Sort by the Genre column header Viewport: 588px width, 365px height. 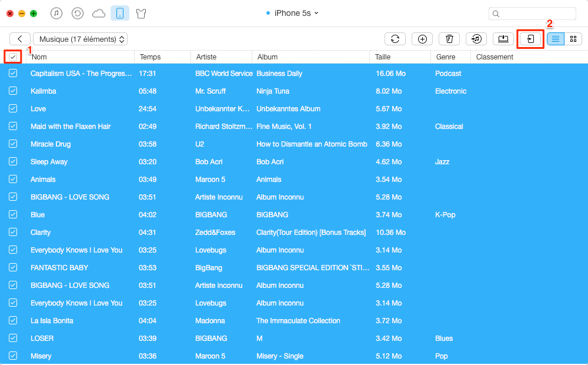pyautogui.click(x=451, y=57)
